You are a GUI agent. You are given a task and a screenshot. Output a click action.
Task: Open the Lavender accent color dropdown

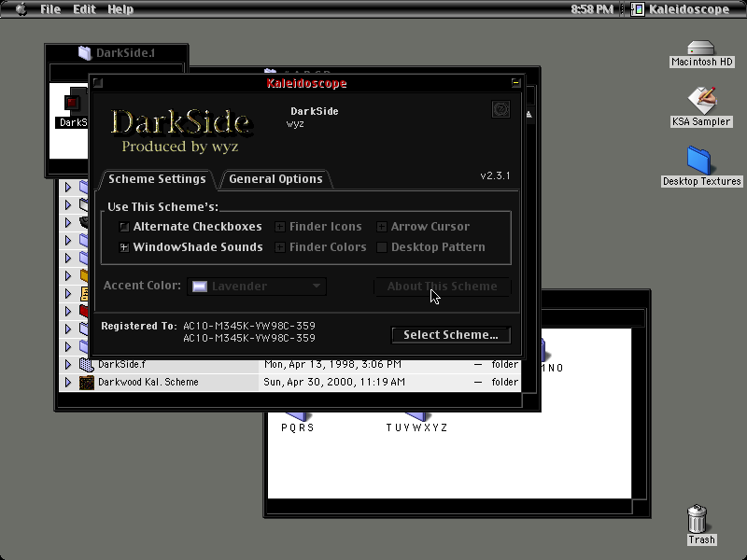[x=257, y=287]
